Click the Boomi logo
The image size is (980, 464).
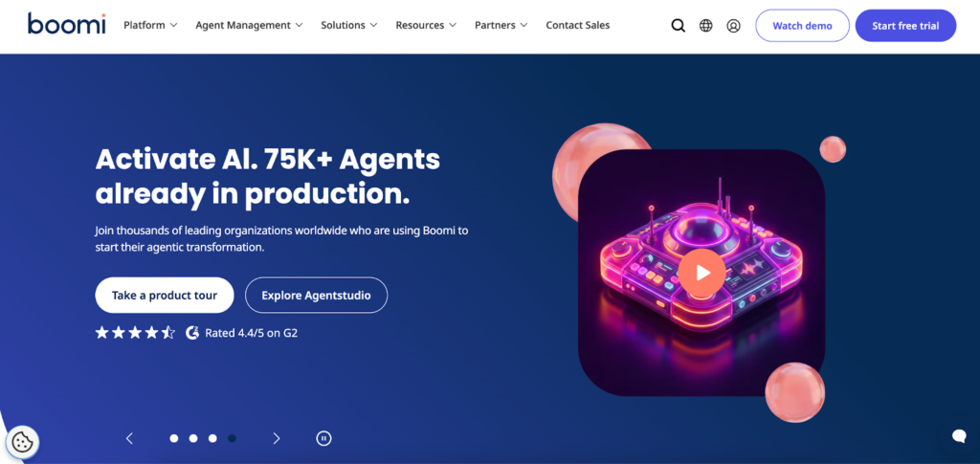coord(67,24)
